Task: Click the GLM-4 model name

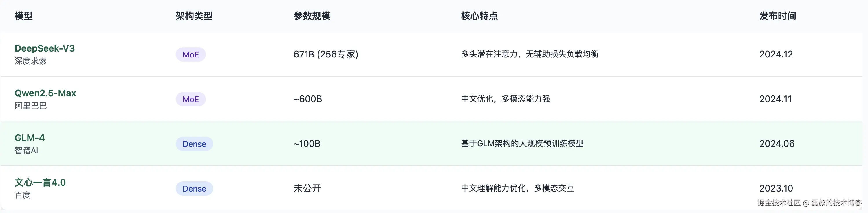Action: pyautogui.click(x=30, y=138)
